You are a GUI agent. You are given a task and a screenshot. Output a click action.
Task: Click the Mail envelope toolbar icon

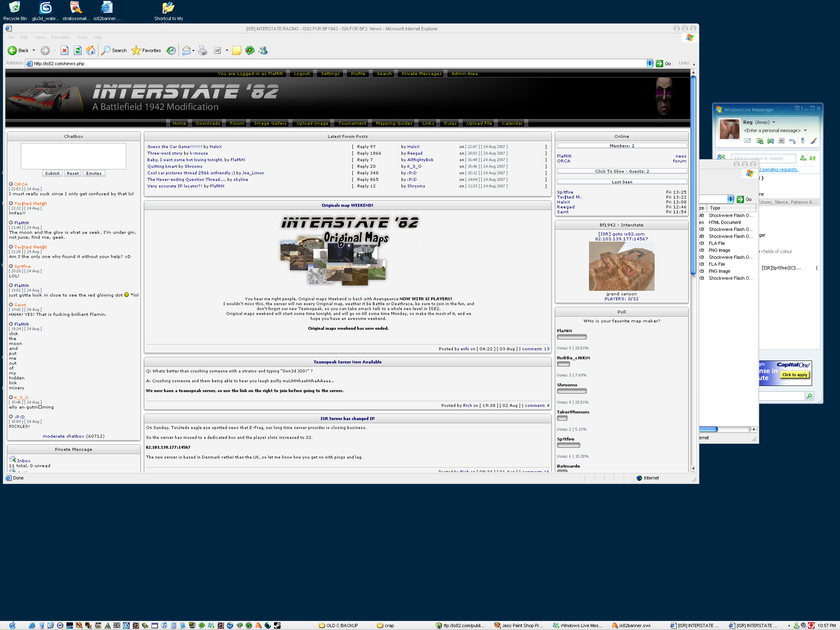tap(187, 50)
